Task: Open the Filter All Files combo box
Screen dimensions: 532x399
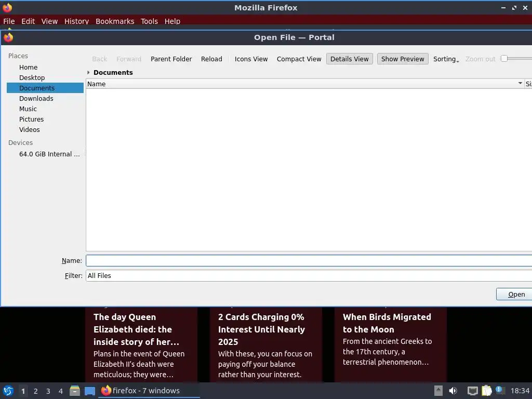Action: point(309,275)
